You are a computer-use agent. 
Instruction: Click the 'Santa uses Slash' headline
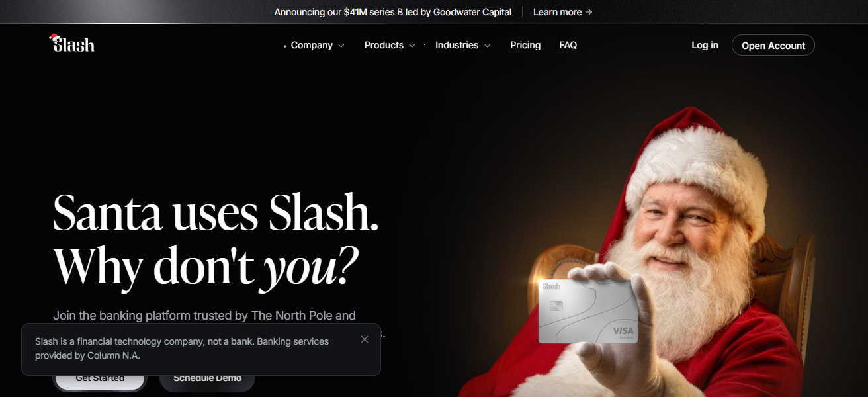click(x=216, y=213)
